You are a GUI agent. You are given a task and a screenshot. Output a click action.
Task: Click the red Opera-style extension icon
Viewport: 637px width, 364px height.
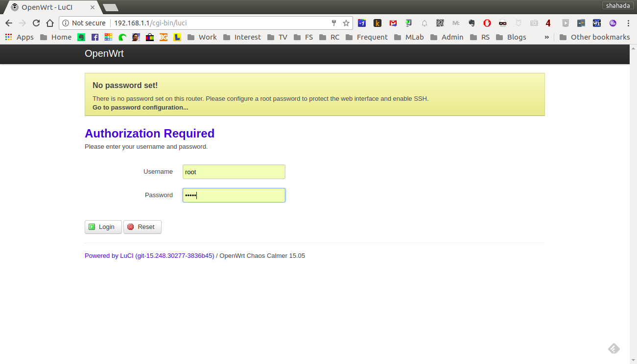click(x=487, y=23)
